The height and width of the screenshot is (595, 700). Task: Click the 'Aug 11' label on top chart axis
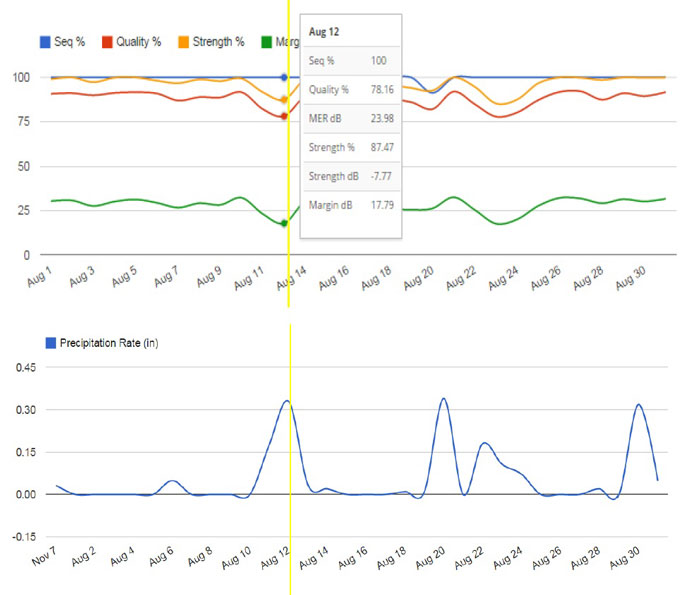249,279
